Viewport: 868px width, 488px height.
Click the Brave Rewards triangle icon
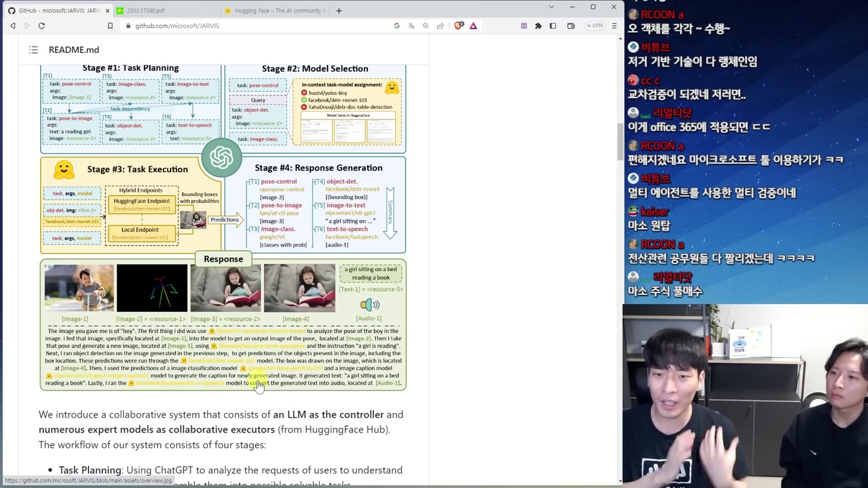coord(473,26)
